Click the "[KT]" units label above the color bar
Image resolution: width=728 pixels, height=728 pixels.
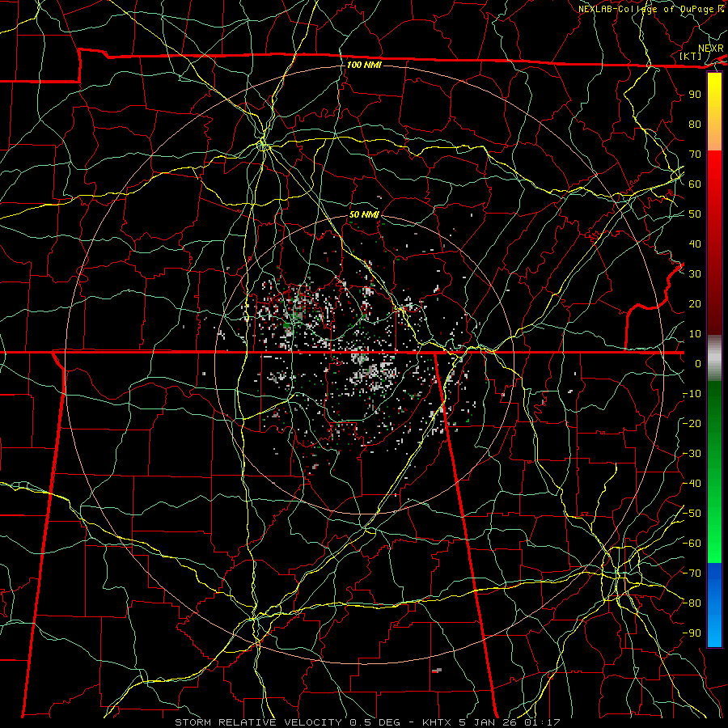click(x=691, y=56)
